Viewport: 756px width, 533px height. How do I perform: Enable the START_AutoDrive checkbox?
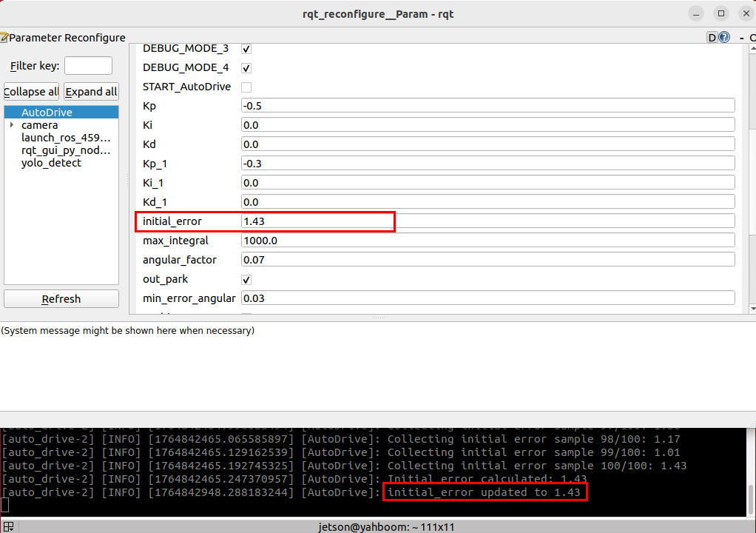click(246, 87)
